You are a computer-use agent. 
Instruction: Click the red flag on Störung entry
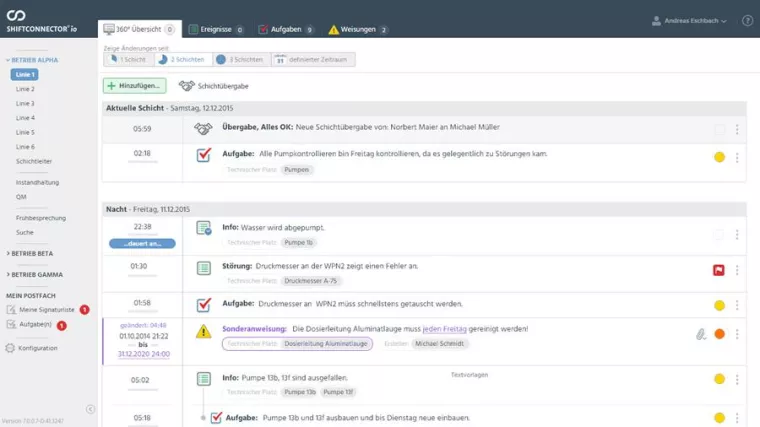718,270
